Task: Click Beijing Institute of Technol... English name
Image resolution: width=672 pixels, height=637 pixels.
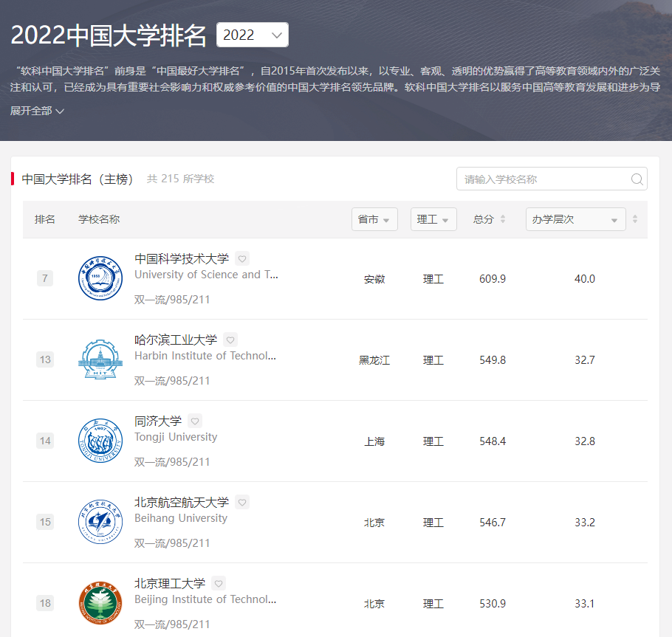Action: [205, 599]
